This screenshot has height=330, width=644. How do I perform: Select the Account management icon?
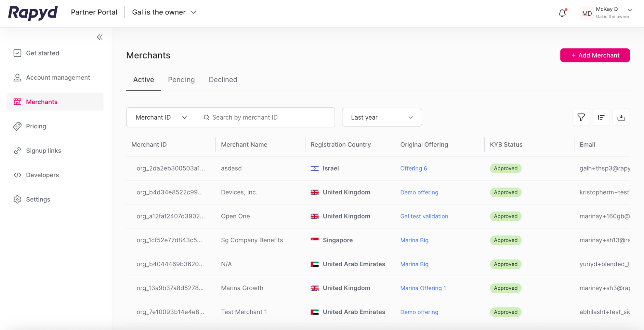[17, 77]
